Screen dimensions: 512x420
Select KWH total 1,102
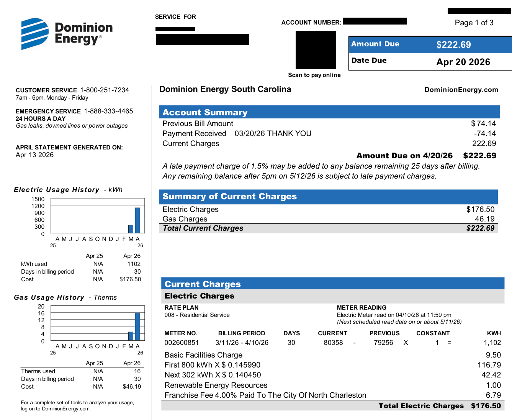(x=492, y=343)
